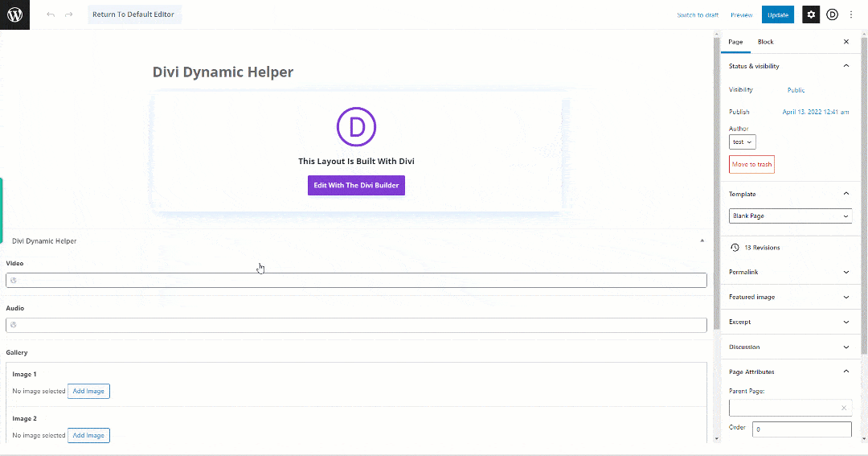The width and height of the screenshot is (868, 456).
Task: Expand the Excerpt section
Action: pos(845,322)
